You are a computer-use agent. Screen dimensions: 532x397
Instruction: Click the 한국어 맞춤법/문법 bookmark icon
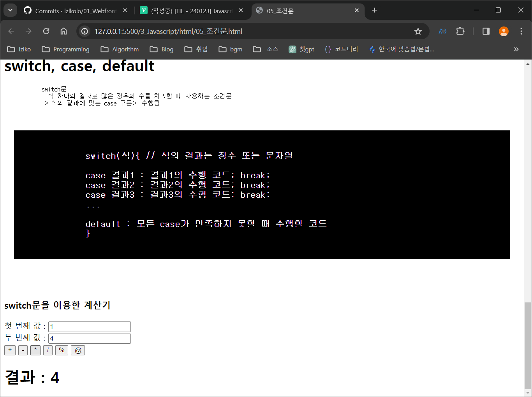372,49
